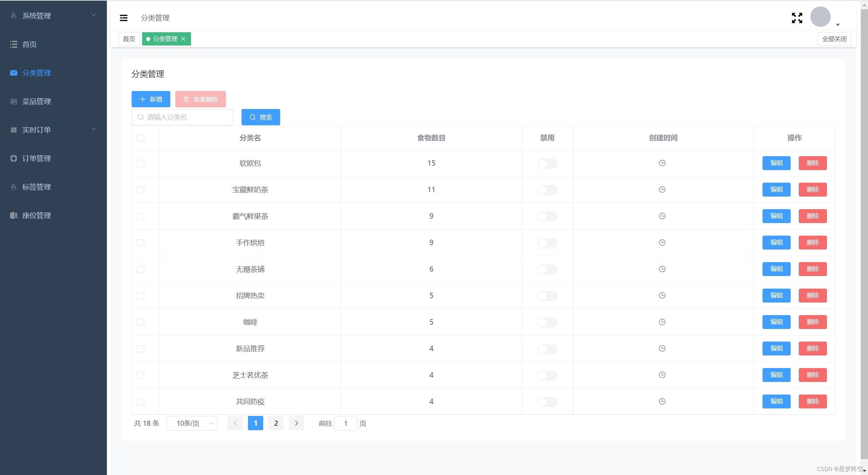The height and width of the screenshot is (475, 868).
Task: Click the list icon beside 首页
Action: 14,44
